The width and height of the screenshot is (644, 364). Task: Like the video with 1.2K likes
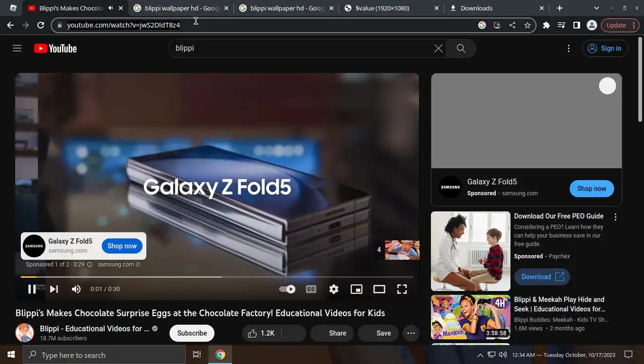(x=261, y=333)
